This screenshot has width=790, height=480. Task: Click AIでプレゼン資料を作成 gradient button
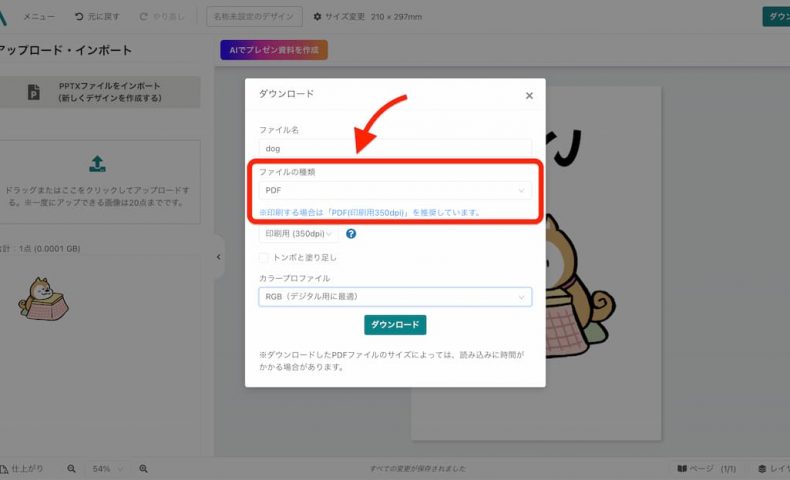pos(274,50)
